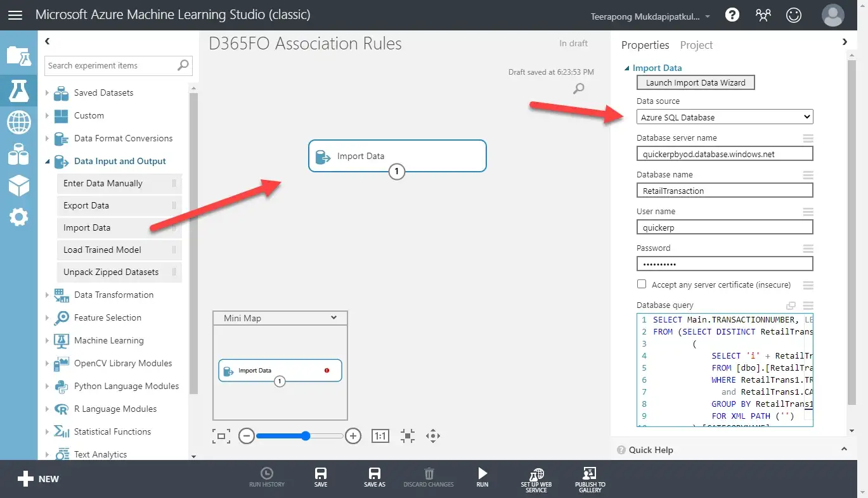Viewport: 868px width, 498px height.
Task: Open the Web Services globe icon
Action: coord(18,122)
